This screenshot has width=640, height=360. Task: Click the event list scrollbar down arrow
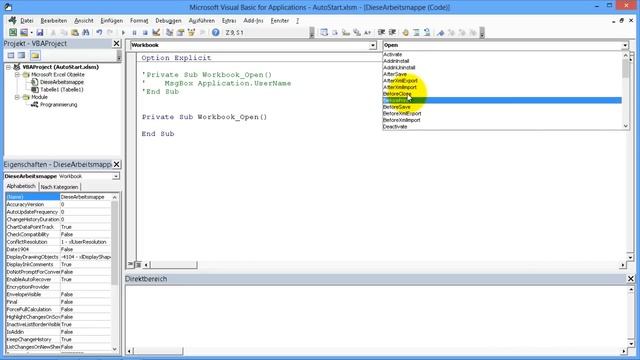(x=626, y=126)
